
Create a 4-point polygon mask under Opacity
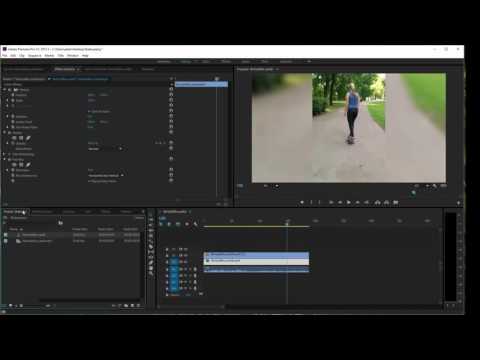click(21, 138)
